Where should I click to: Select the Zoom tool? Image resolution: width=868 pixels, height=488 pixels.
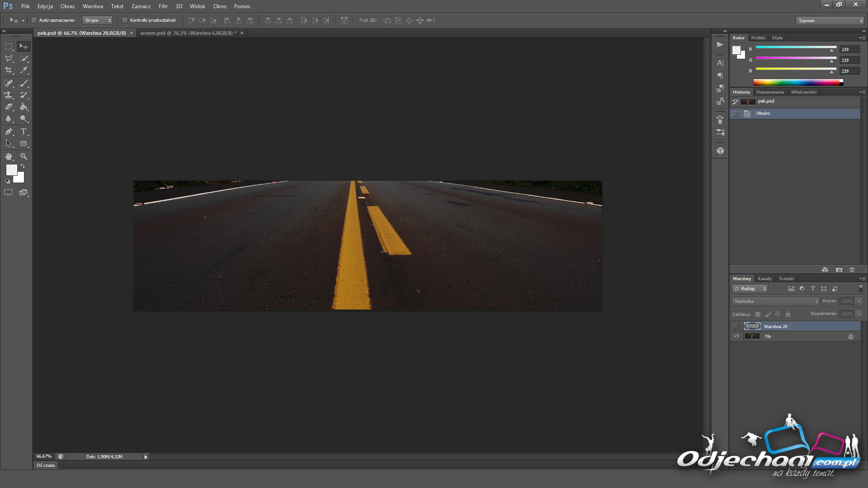(x=24, y=156)
